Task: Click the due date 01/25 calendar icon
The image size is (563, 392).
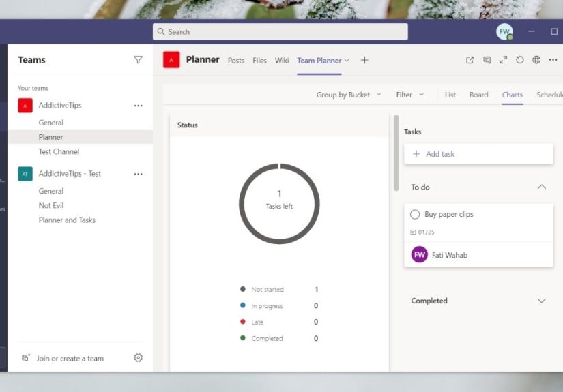Action: point(413,232)
